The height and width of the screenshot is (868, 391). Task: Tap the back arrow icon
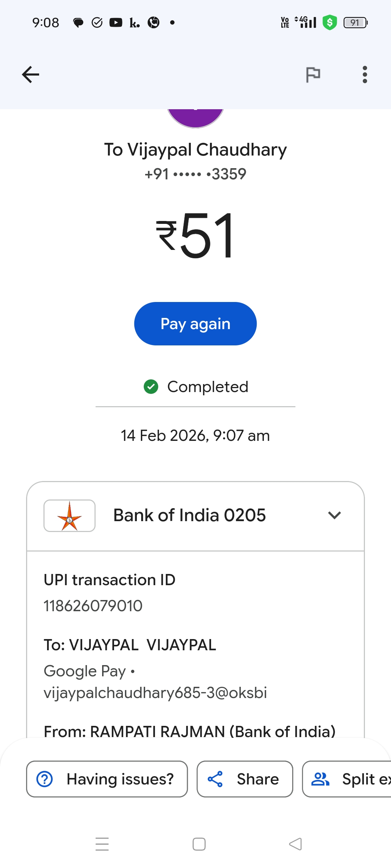[x=30, y=75]
